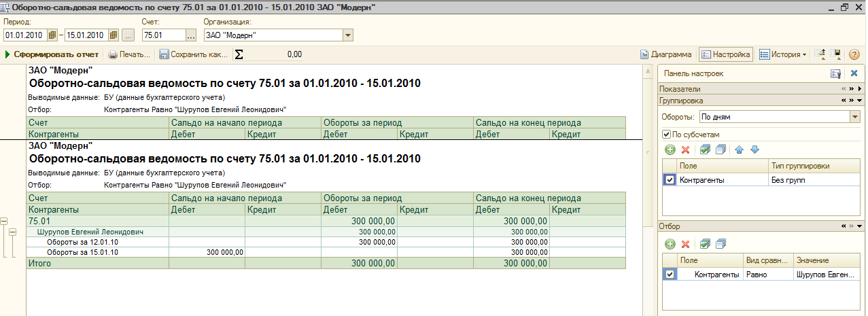
Task: Select the Шурупов Евген... value cell
Action: [x=826, y=275]
